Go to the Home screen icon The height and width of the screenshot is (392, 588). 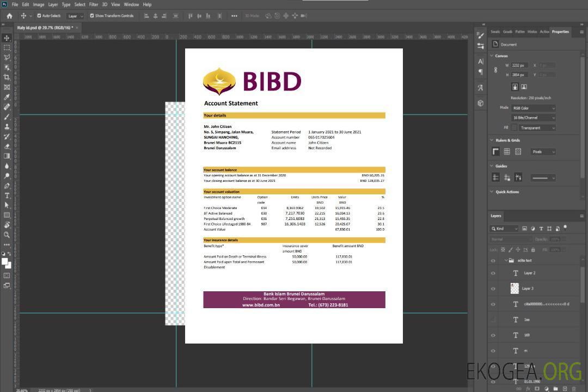[x=9, y=16]
